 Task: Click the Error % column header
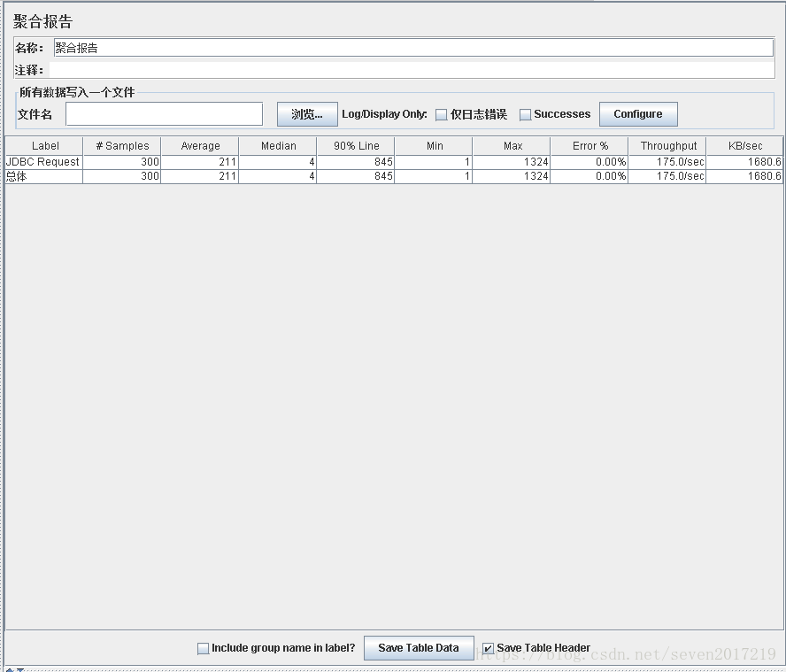tap(589, 146)
